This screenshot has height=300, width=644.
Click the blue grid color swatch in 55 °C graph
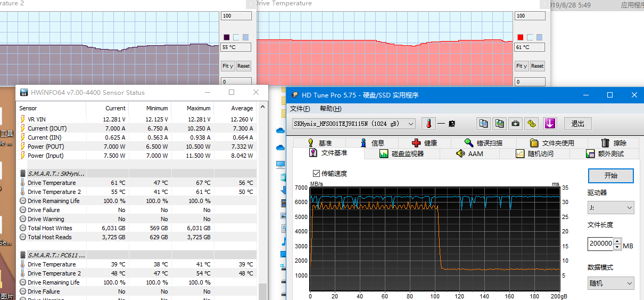pyautogui.click(x=245, y=37)
